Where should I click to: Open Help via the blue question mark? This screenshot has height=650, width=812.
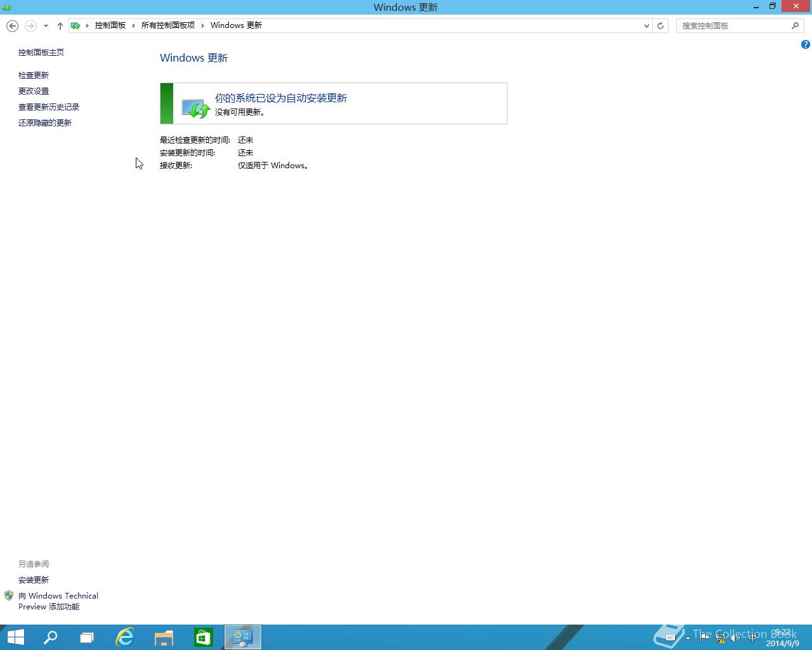coord(805,44)
